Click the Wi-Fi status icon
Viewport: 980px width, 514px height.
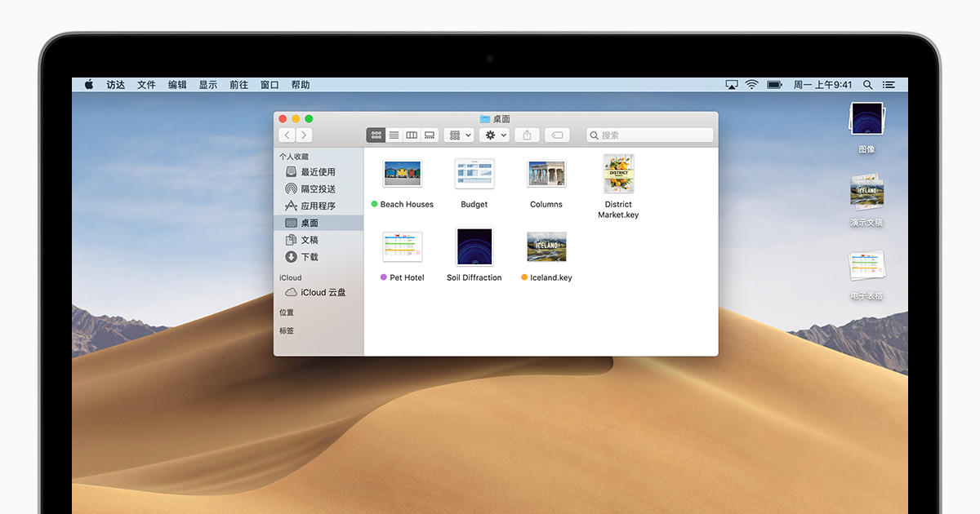click(x=751, y=85)
